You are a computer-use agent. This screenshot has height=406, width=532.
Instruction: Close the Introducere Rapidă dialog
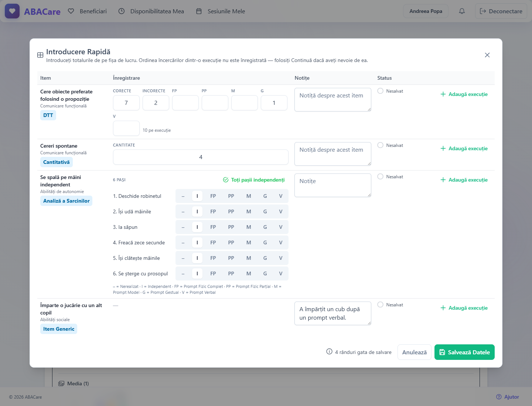click(x=487, y=55)
